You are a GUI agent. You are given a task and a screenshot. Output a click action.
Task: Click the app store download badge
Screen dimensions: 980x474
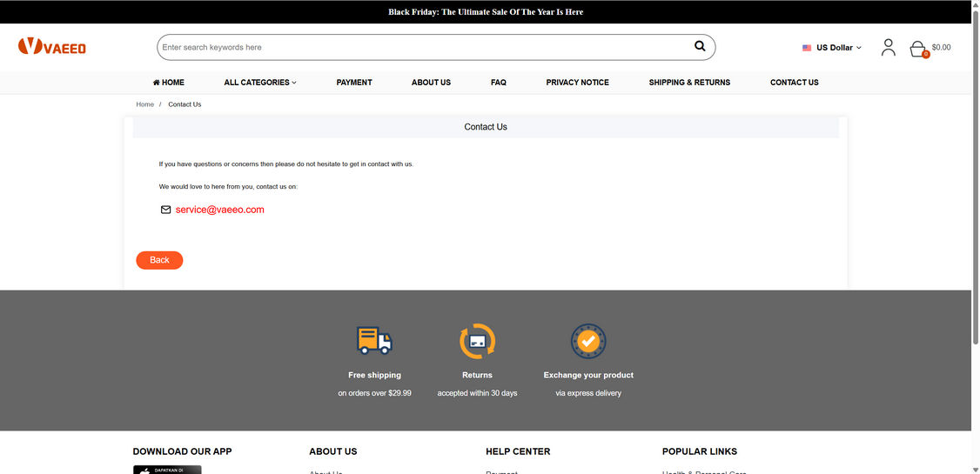[167, 470]
